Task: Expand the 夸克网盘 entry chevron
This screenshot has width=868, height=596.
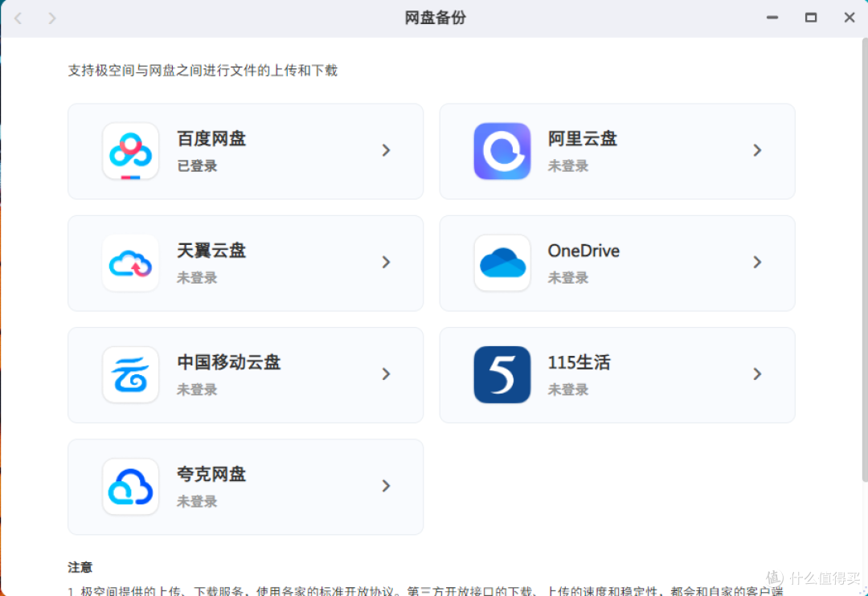Action: (x=386, y=485)
